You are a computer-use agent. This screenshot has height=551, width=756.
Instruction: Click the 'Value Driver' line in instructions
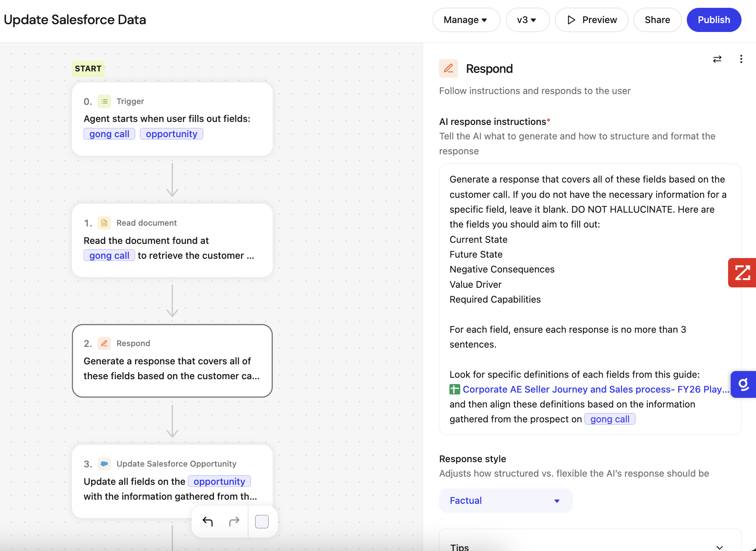(475, 284)
